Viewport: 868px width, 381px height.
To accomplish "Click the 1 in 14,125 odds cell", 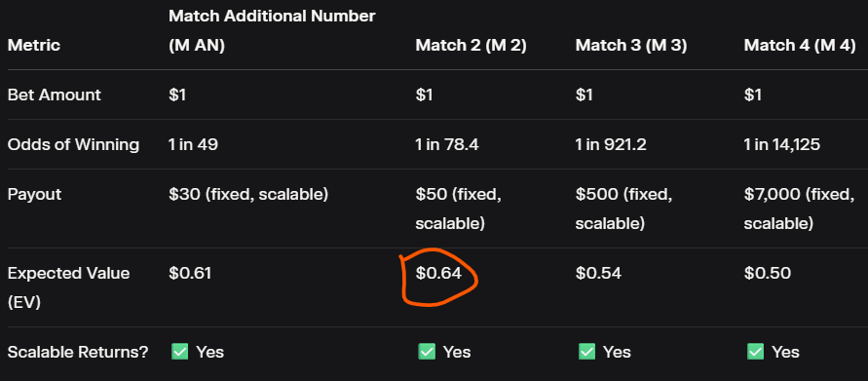I will click(x=782, y=144).
